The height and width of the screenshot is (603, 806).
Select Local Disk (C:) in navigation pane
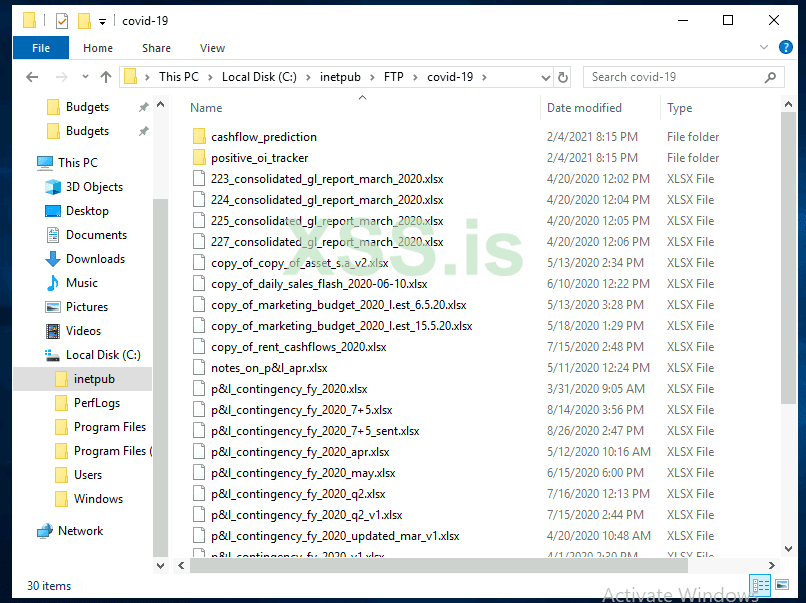103,355
